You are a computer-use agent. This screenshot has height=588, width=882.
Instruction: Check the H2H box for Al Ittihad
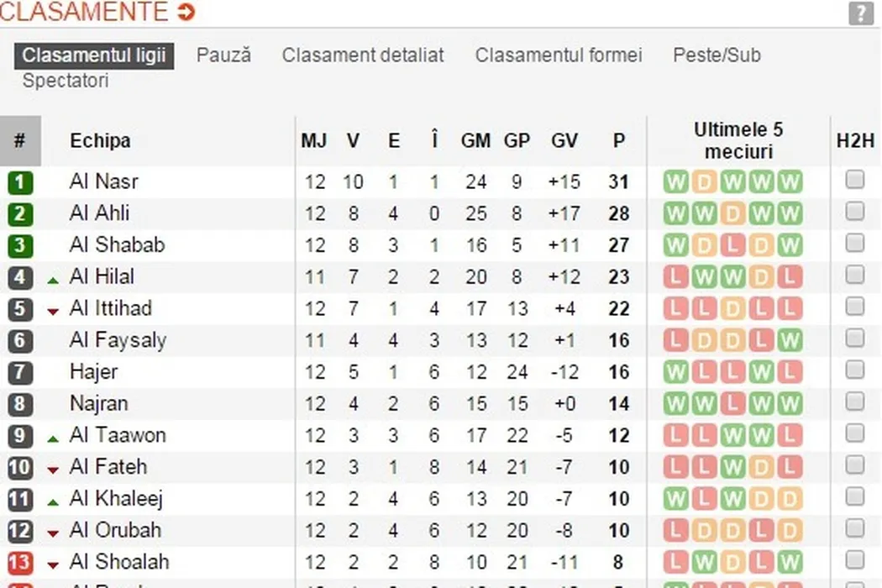[x=855, y=307]
